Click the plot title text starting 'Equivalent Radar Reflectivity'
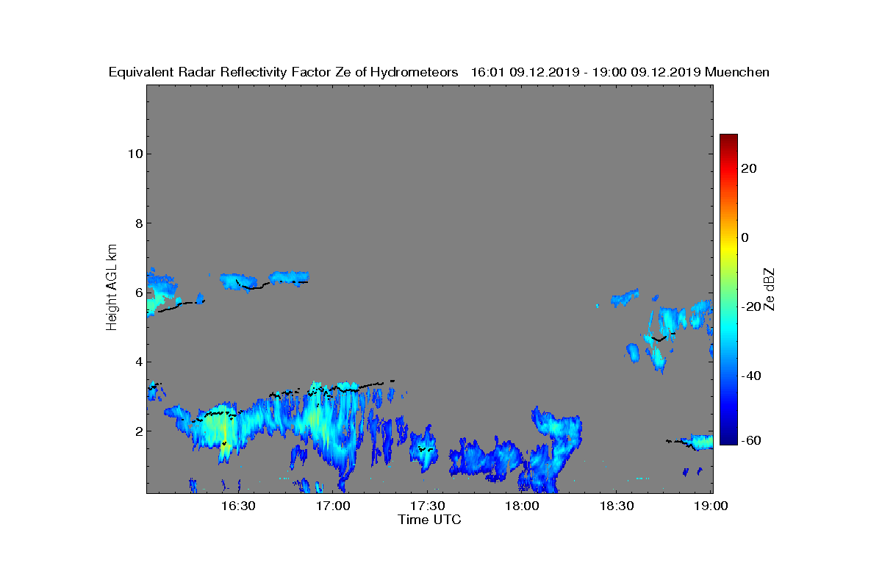The height and width of the screenshot is (588, 882). [x=439, y=72]
